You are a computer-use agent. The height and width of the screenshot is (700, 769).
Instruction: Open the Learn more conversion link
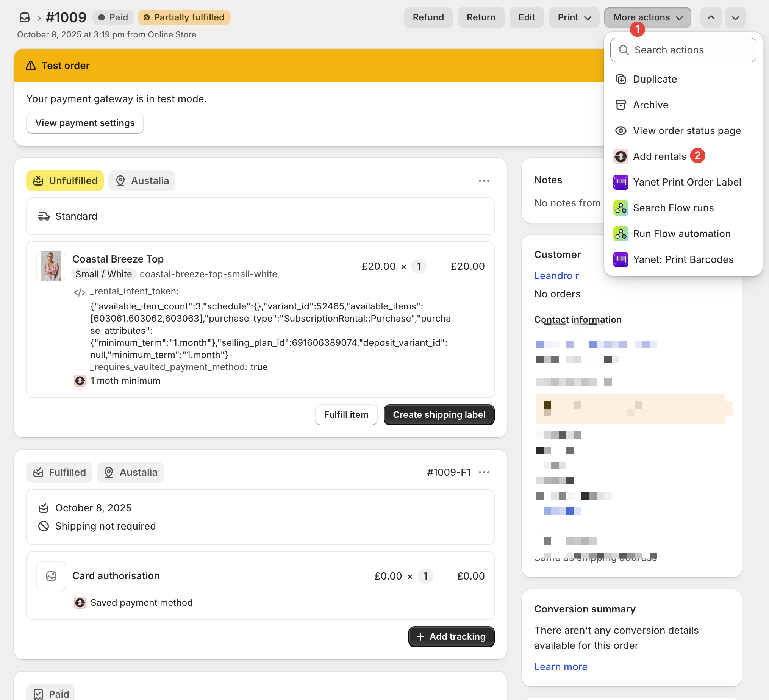(x=560, y=666)
